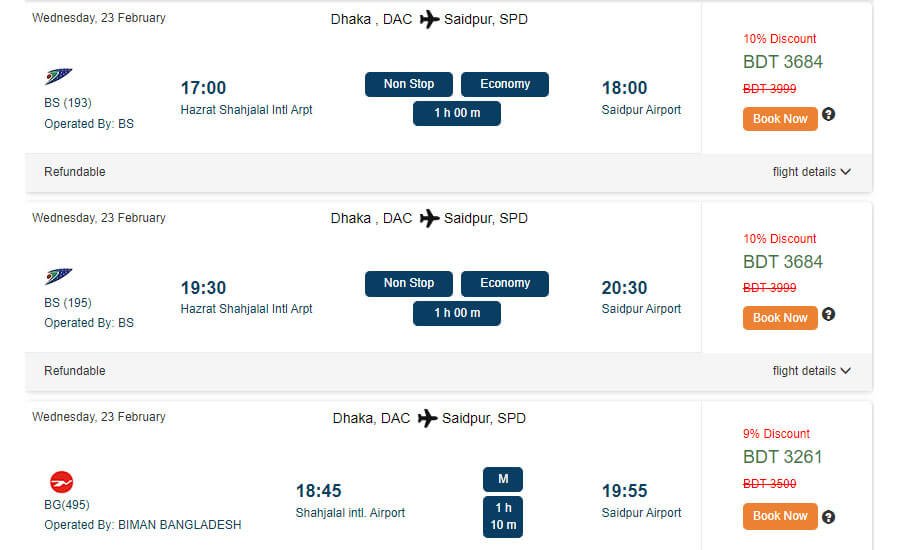Click the US-Bangla airline logo for flight BS (193)
This screenshot has width=900, height=550.
click(x=59, y=77)
